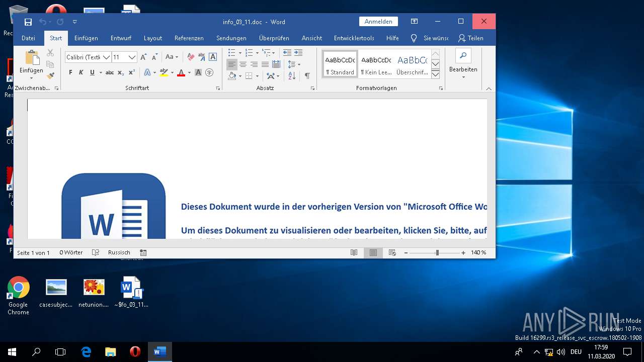
Task: Click the zoom slider handle
Action: (x=437, y=252)
